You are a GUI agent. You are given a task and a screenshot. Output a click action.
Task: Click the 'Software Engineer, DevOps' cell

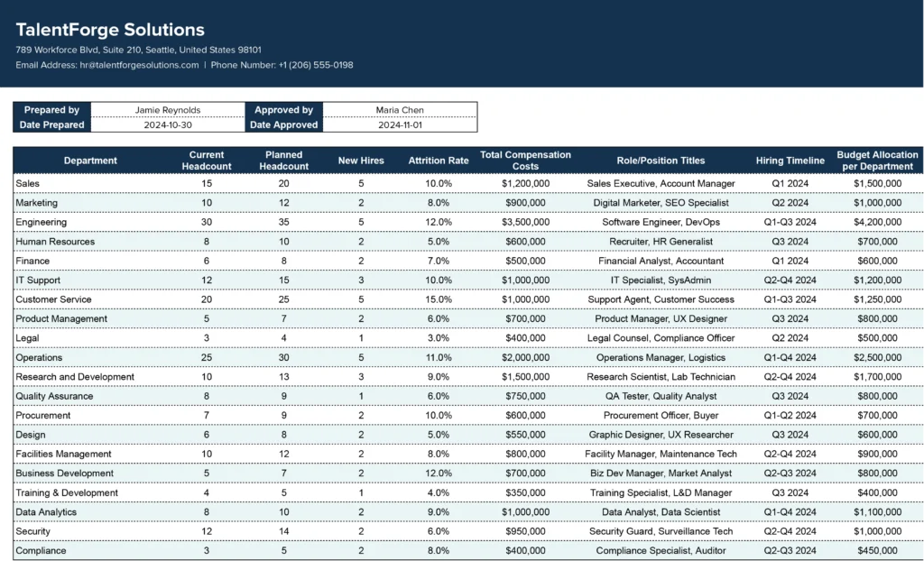click(661, 222)
